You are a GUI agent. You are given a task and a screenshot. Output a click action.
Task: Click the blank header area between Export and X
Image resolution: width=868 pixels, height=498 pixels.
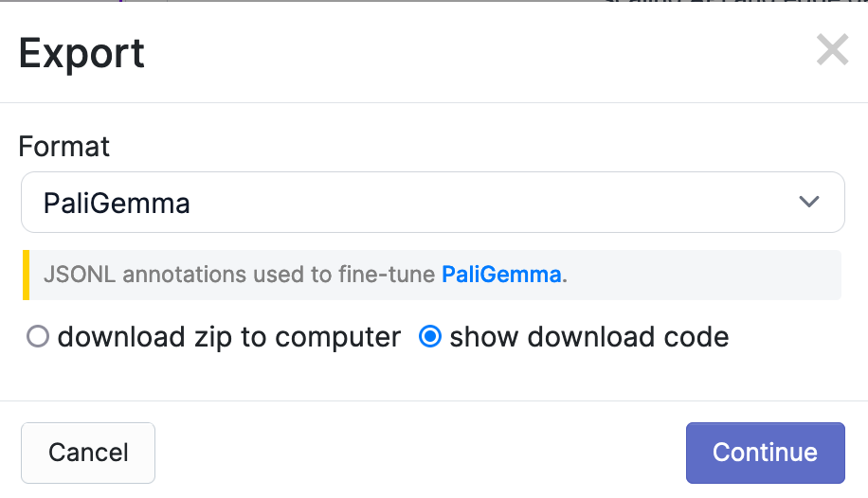coord(474,53)
